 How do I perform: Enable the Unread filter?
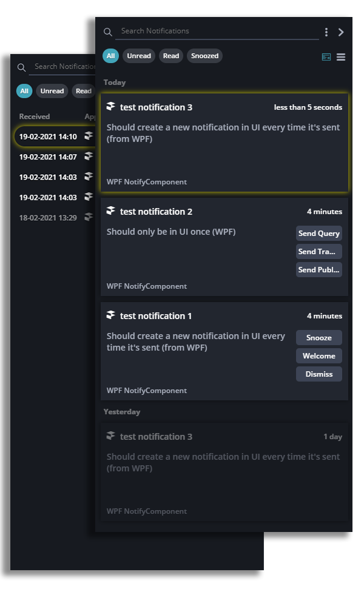[138, 56]
